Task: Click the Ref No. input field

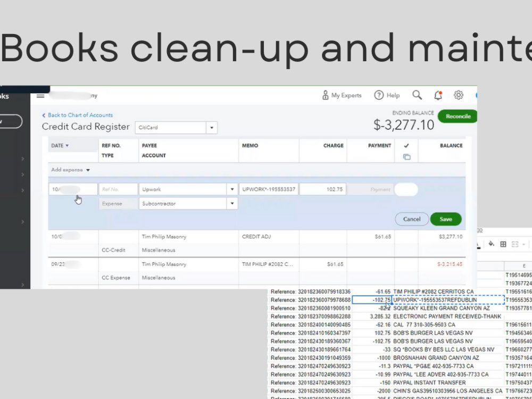Action: [x=118, y=189]
